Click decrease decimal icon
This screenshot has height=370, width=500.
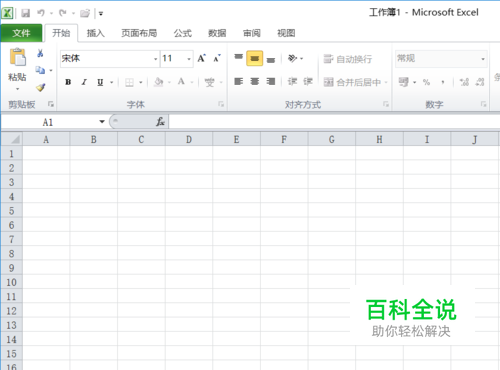click(480, 82)
